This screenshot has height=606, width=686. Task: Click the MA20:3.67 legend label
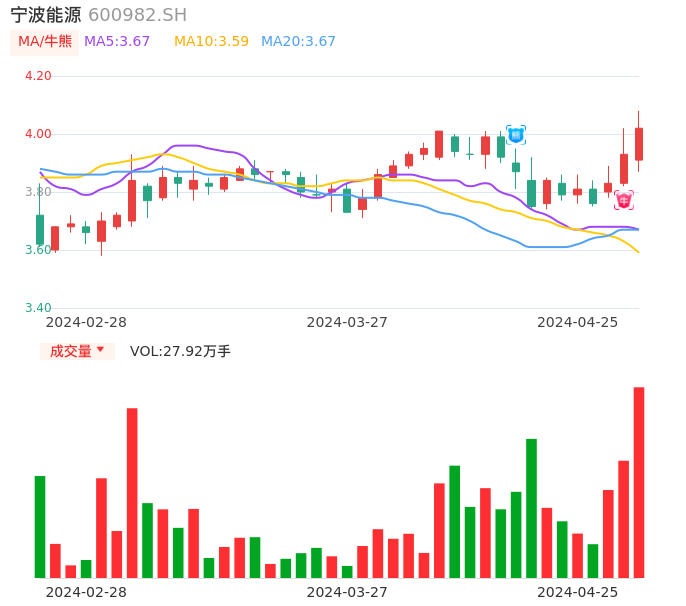point(298,42)
